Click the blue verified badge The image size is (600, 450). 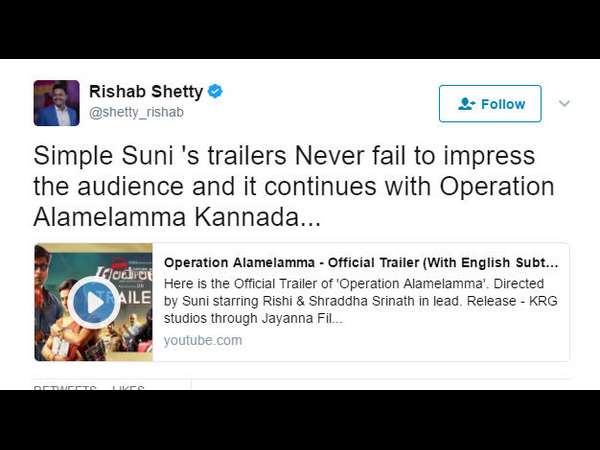(x=215, y=91)
